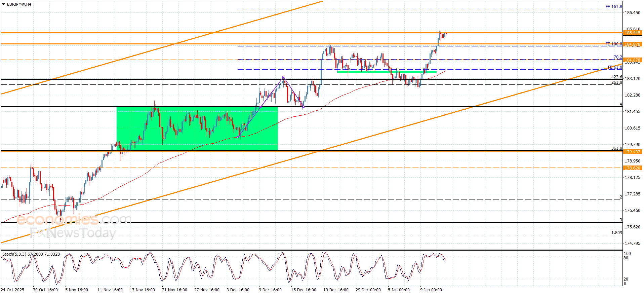Click the 15 Dec 16:00 date label

coord(304,290)
